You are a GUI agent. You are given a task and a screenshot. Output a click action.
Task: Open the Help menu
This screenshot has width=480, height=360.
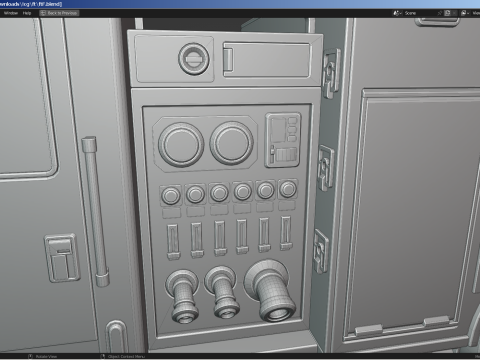[27, 13]
